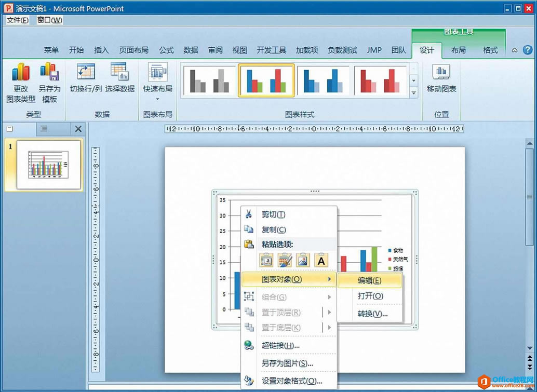The height and width of the screenshot is (392, 537).
Task: Click paste option Keep Source Formatting icon
Action: tap(285, 261)
